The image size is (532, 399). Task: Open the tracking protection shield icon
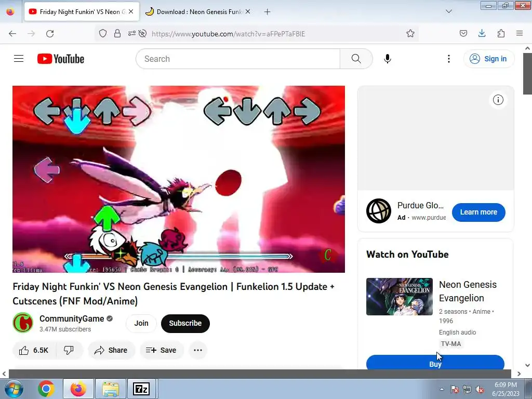coord(103,33)
